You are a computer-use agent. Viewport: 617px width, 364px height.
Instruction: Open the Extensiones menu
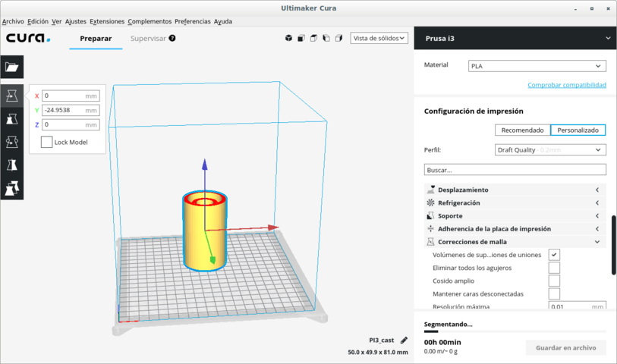point(107,21)
